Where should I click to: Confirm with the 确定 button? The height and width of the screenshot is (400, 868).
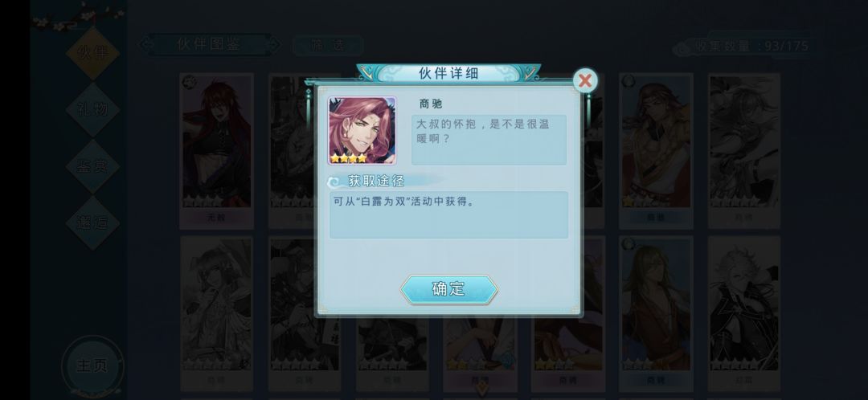448,289
